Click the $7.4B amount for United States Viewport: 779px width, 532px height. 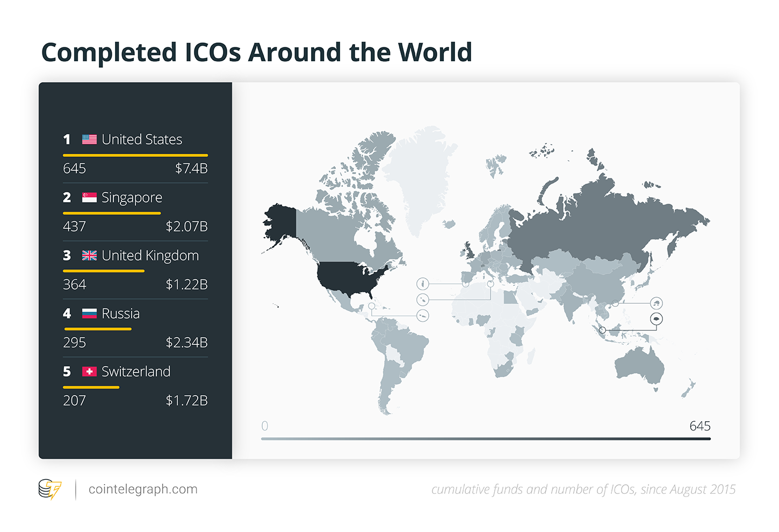tap(191, 168)
